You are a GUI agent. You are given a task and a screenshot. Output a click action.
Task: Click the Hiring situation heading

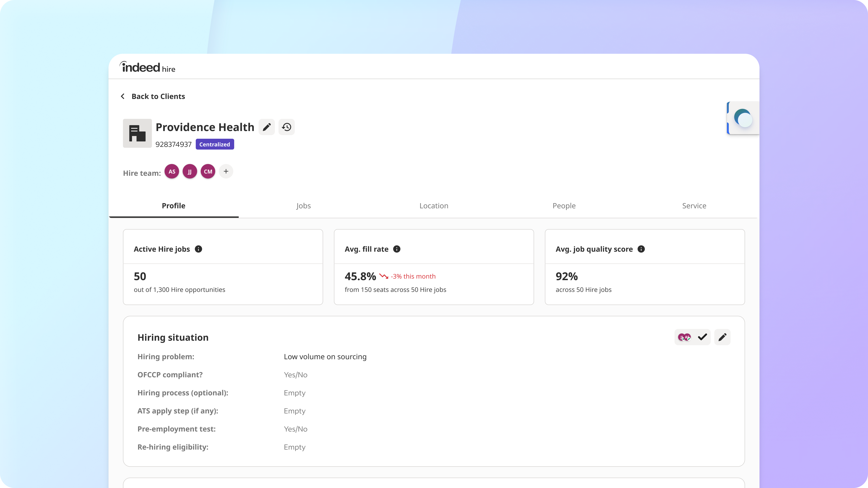click(173, 338)
